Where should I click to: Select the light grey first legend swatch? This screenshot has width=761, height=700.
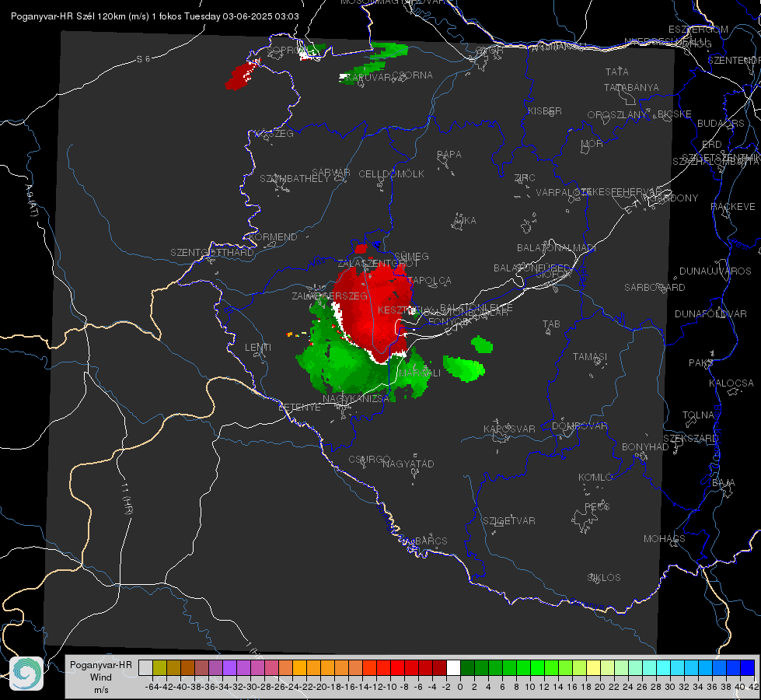pyautogui.click(x=145, y=668)
